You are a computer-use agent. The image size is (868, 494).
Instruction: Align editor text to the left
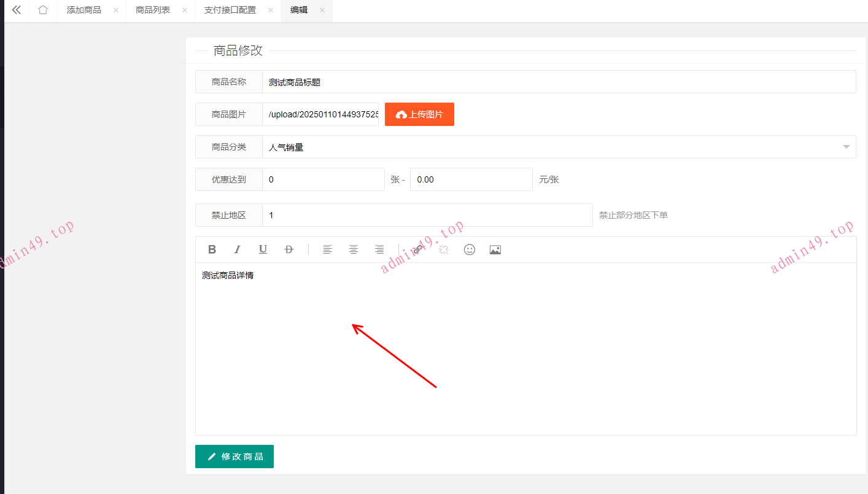click(x=328, y=249)
